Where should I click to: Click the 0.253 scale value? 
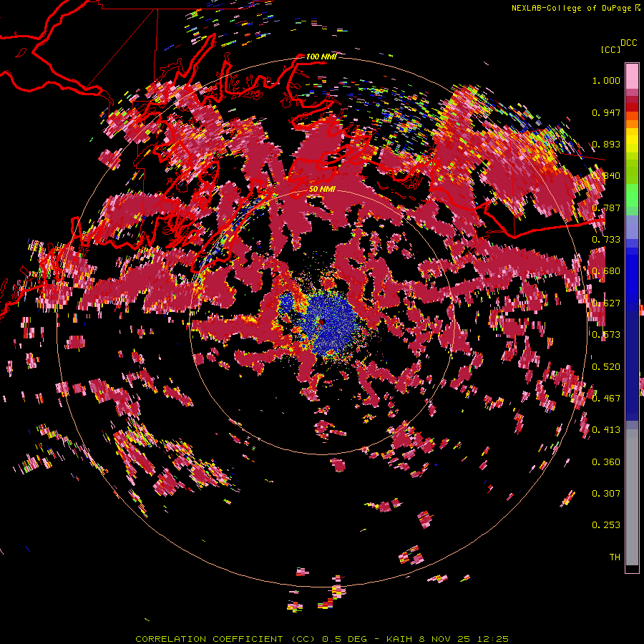coord(606,525)
